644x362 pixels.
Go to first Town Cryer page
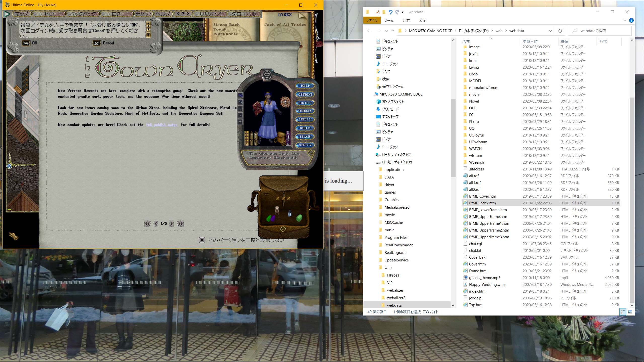148,223
